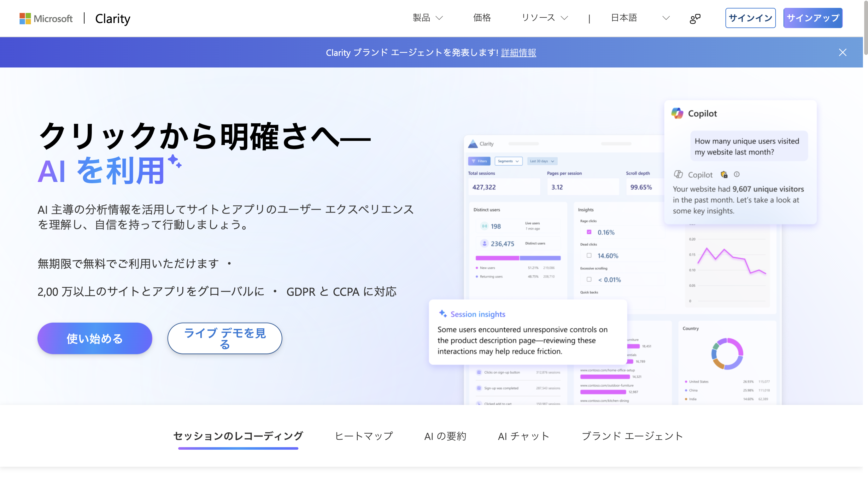Open the 価格 pricing page
Image resolution: width=868 pixels, height=497 pixels.
pos(482,18)
